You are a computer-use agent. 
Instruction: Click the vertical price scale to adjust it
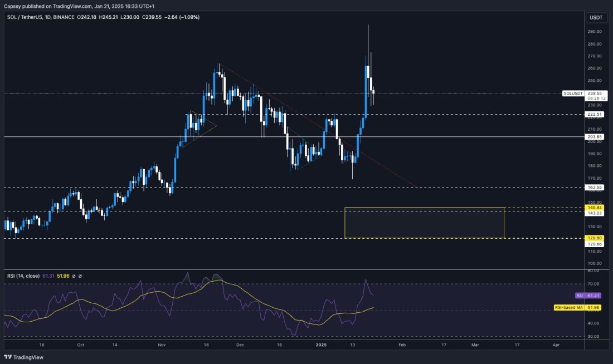[595, 167]
